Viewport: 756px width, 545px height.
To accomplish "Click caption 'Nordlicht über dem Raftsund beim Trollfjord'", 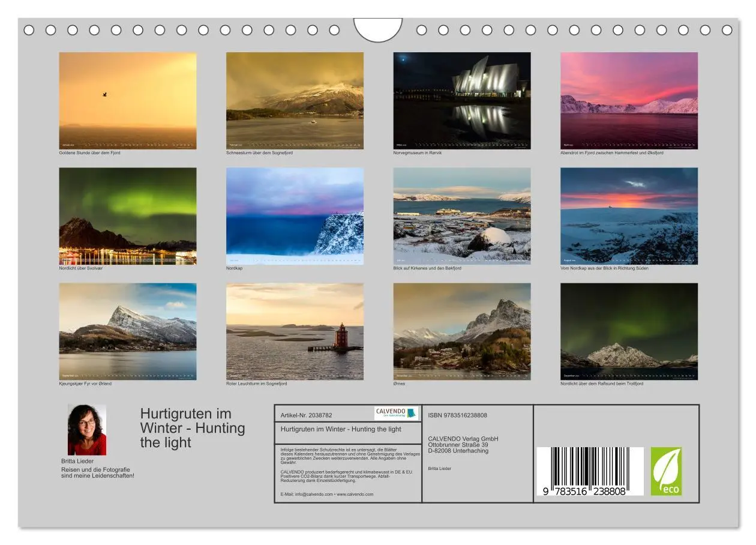I will point(602,384).
